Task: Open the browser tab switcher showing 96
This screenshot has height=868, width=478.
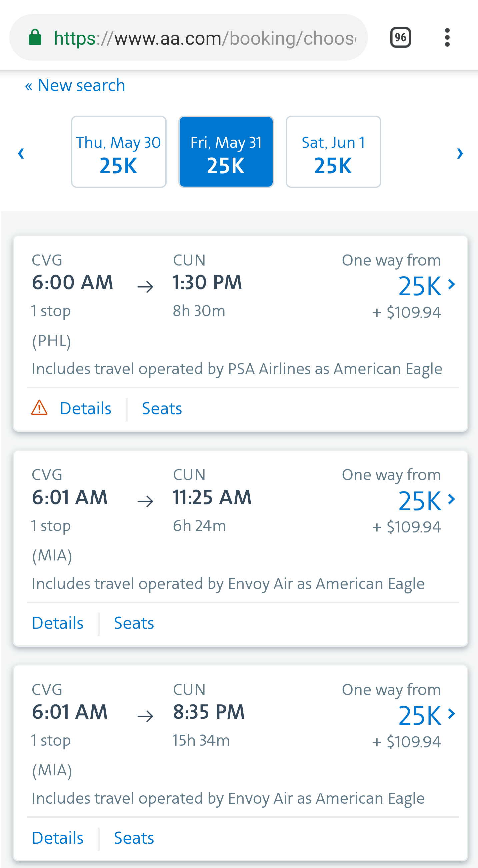Action: pos(400,37)
